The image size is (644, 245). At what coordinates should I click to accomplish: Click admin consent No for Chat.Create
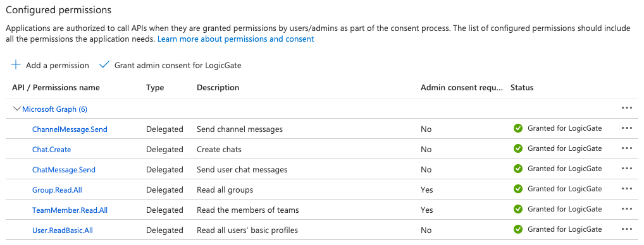[426, 150]
